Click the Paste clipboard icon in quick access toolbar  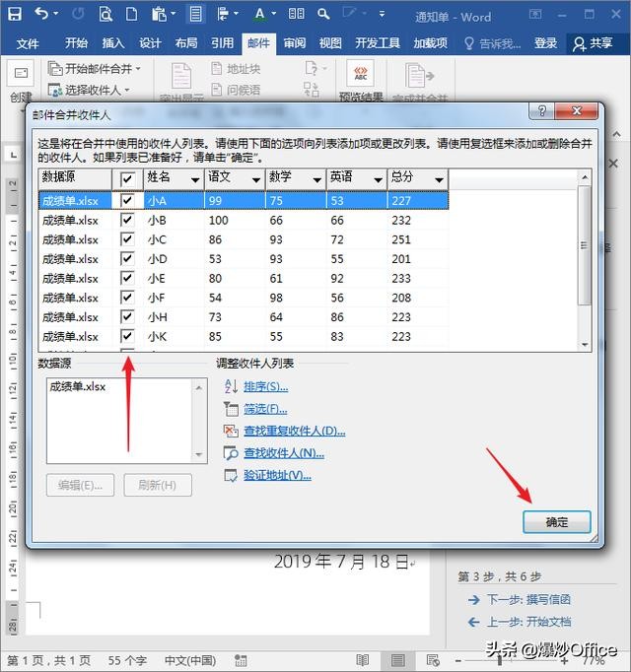tap(159, 14)
